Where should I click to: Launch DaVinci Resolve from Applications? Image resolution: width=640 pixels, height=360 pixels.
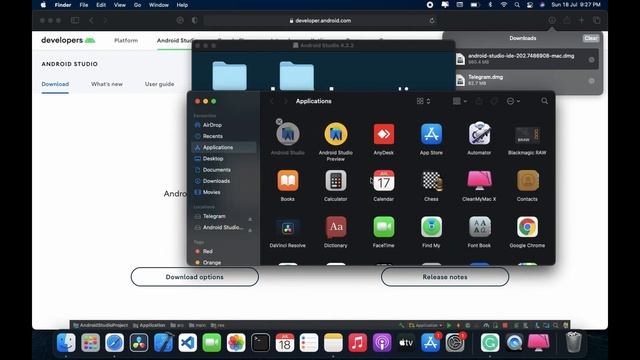coord(288,227)
